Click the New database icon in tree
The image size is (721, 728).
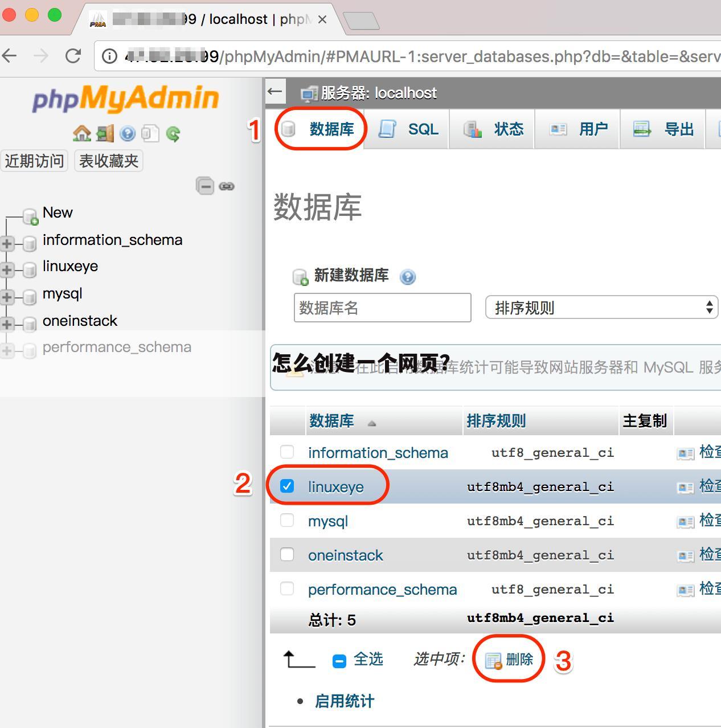[30, 216]
